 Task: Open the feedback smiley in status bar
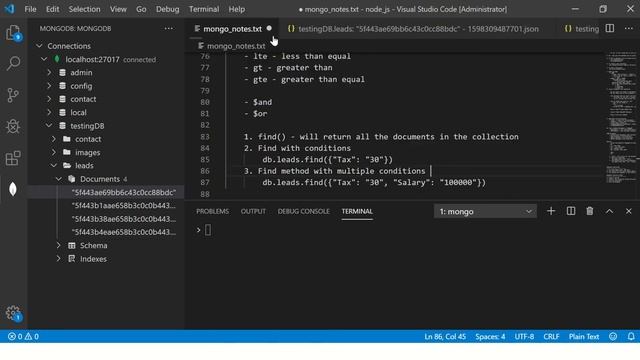tap(613, 336)
